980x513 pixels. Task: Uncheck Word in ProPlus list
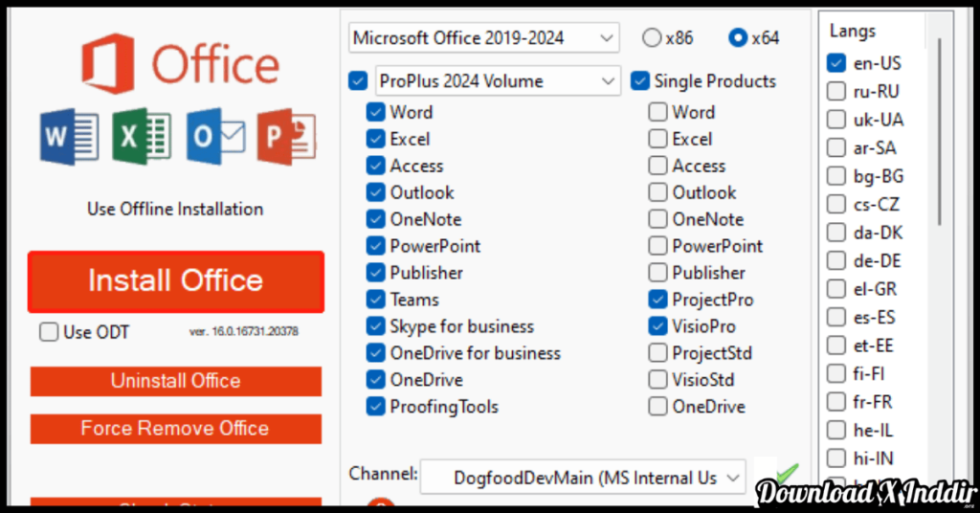375,113
